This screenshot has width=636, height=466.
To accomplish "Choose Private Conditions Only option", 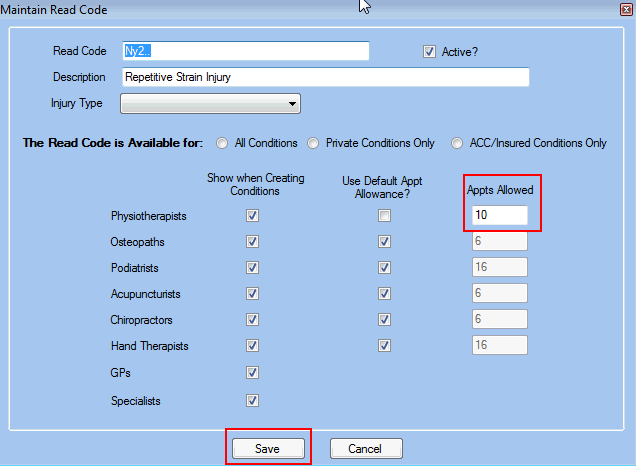I will pos(313,143).
